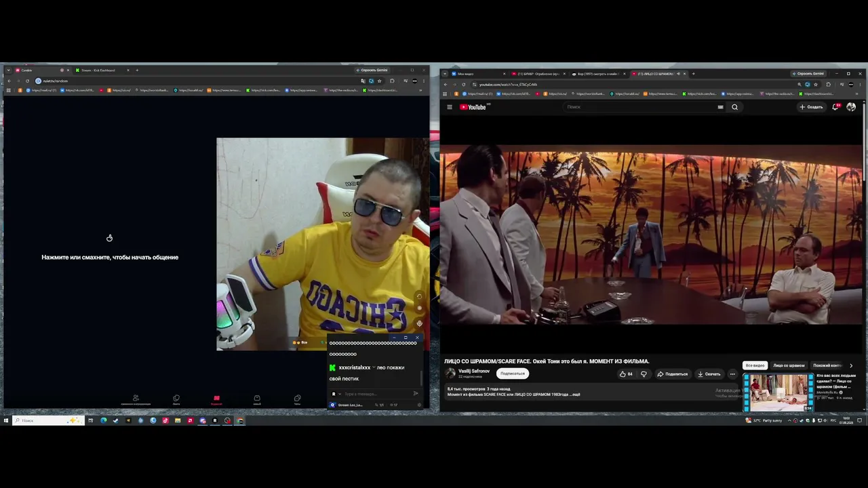Switch to the 'Вор (1997)' tab
This screenshot has height=488, width=868.
coord(597,74)
